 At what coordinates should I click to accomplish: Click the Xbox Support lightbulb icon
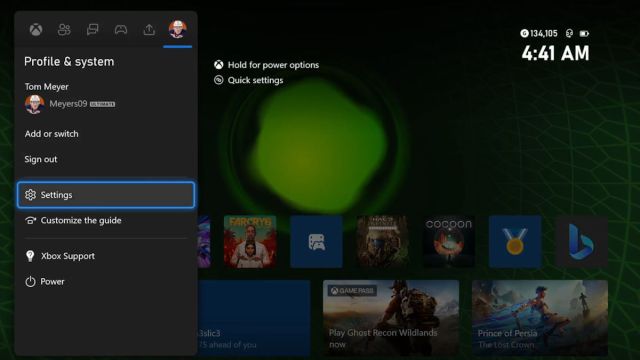tap(30, 256)
